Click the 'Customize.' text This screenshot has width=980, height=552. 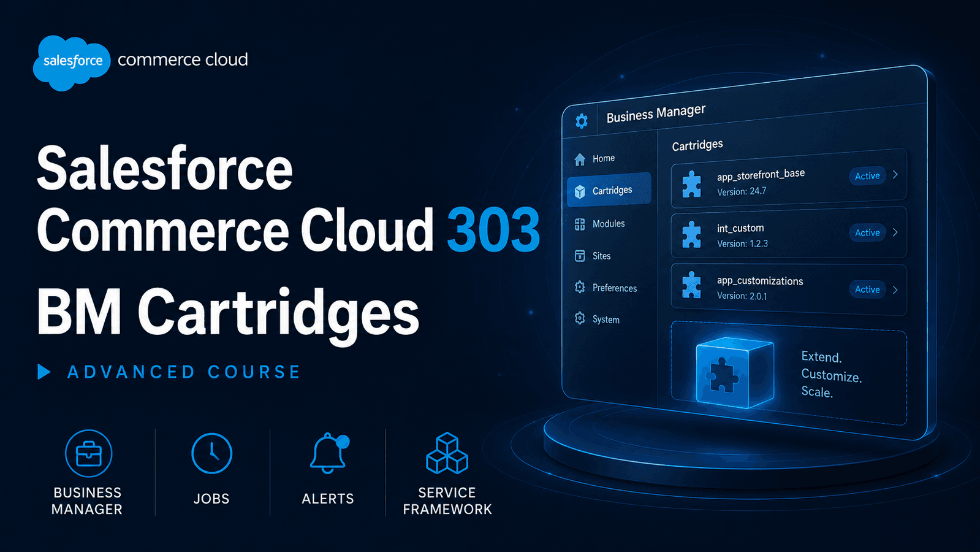[832, 375]
